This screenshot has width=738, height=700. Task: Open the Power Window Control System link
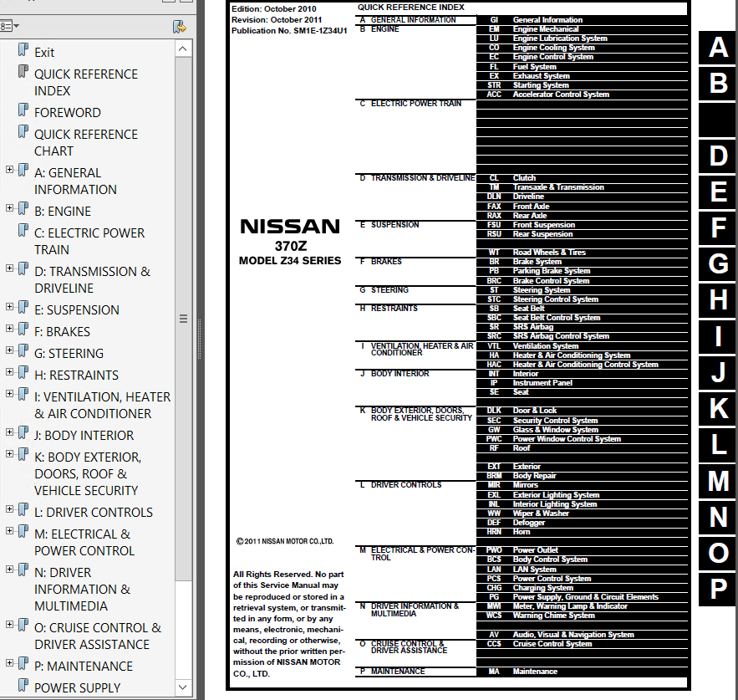pyautogui.click(x=567, y=439)
